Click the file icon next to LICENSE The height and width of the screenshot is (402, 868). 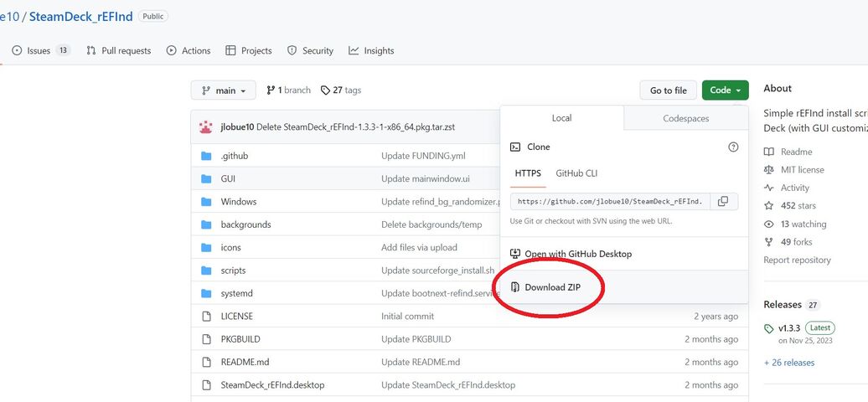206,317
